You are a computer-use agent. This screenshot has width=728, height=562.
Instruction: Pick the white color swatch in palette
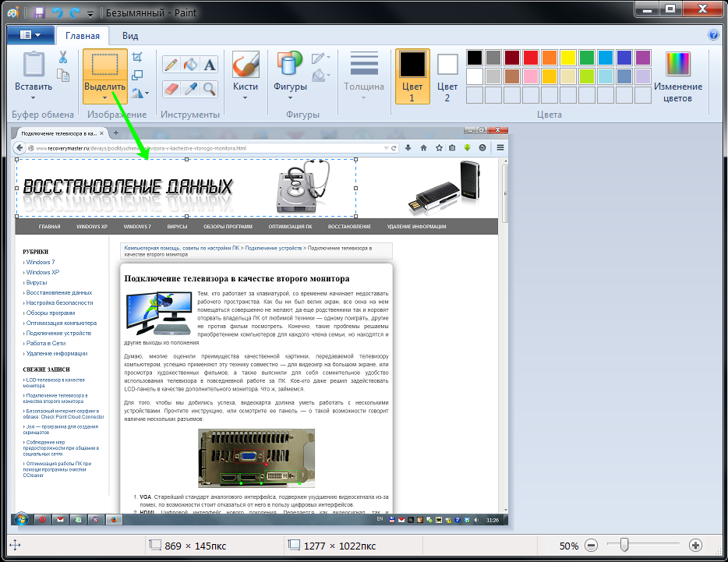[x=475, y=76]
